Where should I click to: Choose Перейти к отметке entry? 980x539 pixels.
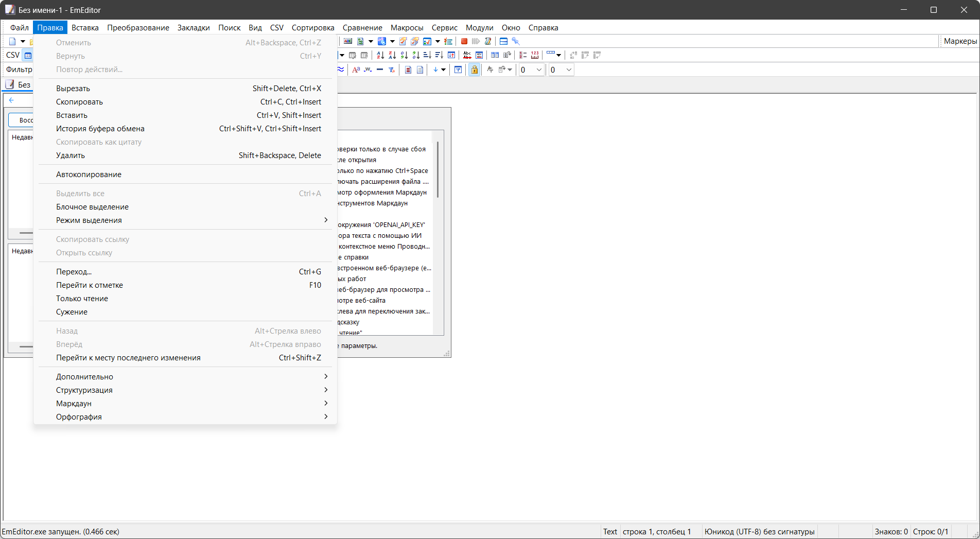click(185, 285)
